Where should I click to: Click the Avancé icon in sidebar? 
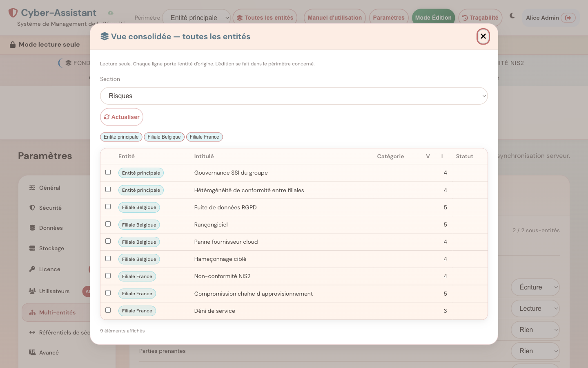point(32,352)
